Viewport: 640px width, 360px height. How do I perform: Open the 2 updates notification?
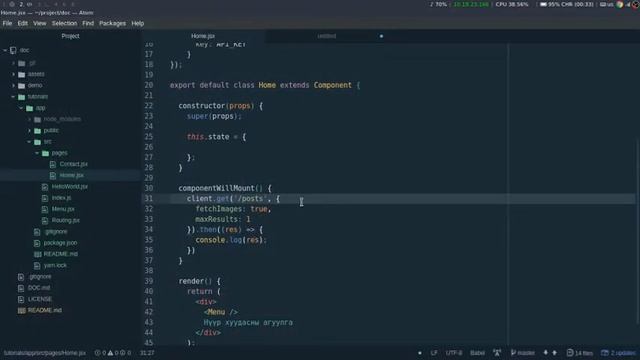[618, 353]
